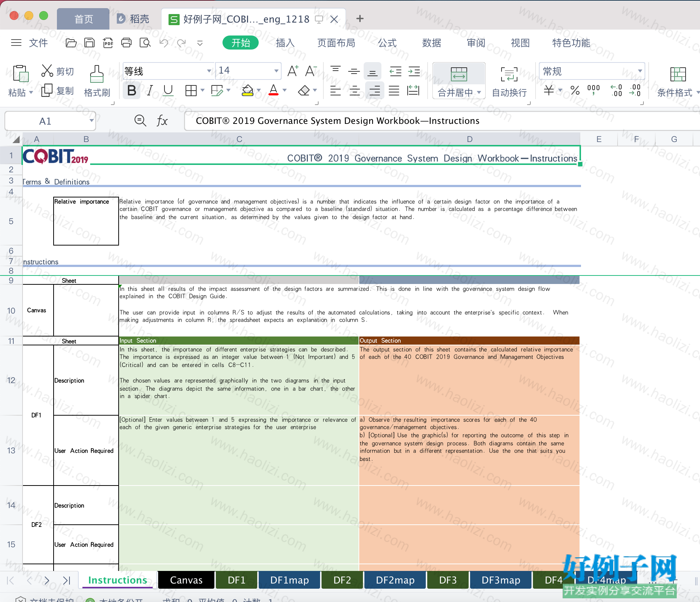
Task: Expand the borders dropdown arrow
Action: 202,91
